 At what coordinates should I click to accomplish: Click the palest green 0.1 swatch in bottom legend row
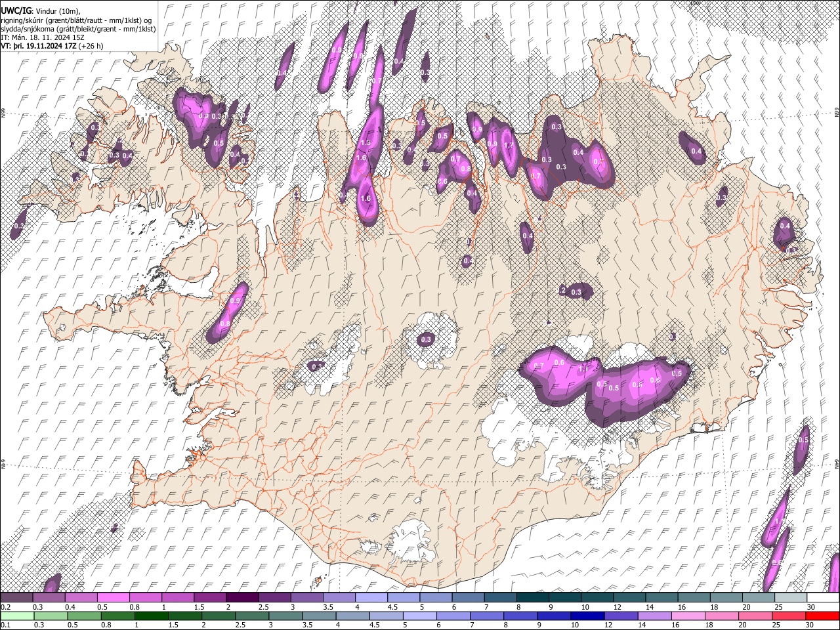coord(17,616)
